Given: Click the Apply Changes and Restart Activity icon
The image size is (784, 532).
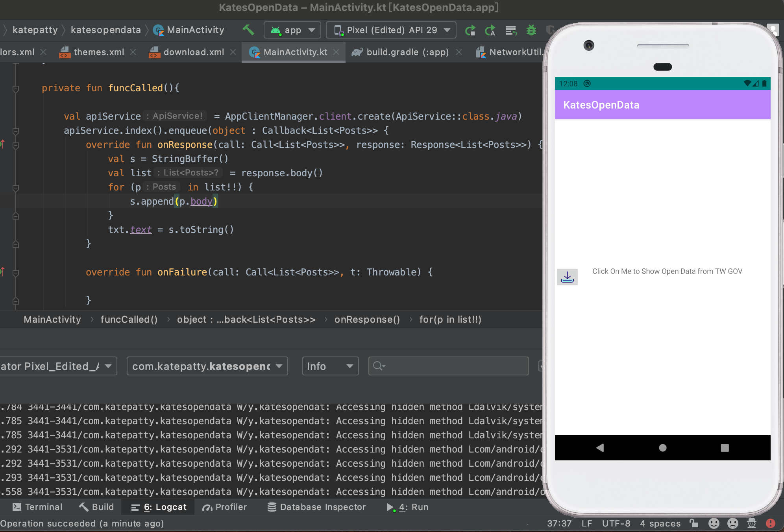Looking at the screenshot, I should (470, 30).
